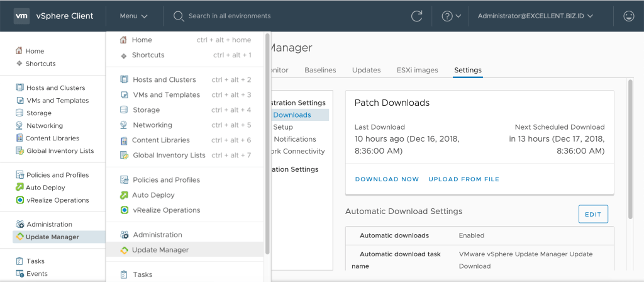Viewport: 644px width, 282px height.
Task: Choose VMs and Templates menu entry
Action: point(166,94)
